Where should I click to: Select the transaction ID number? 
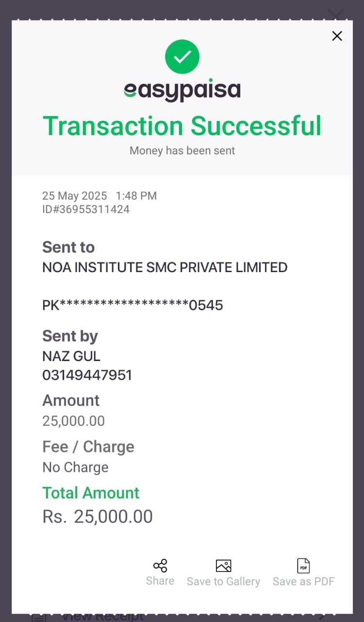pyautogui.click(x=86, y=209)
